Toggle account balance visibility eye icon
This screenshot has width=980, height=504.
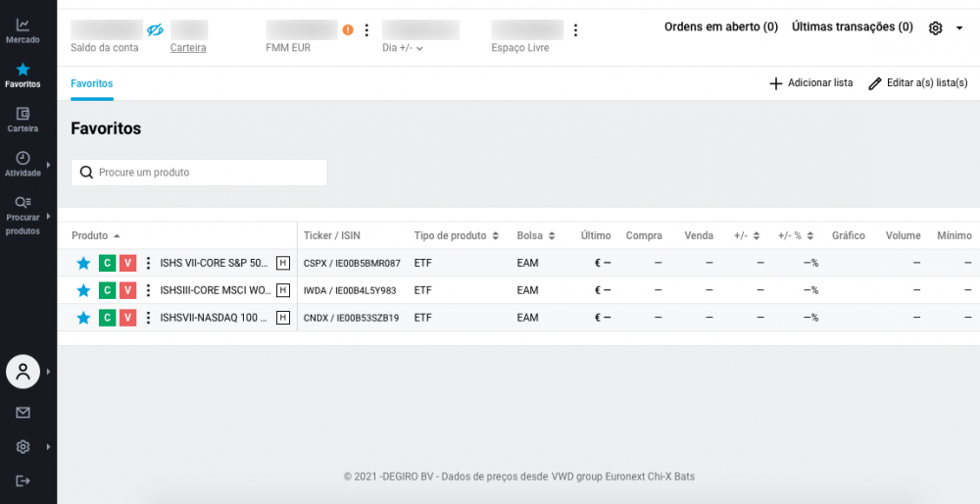pyautogui.click(x=155, y=30)
